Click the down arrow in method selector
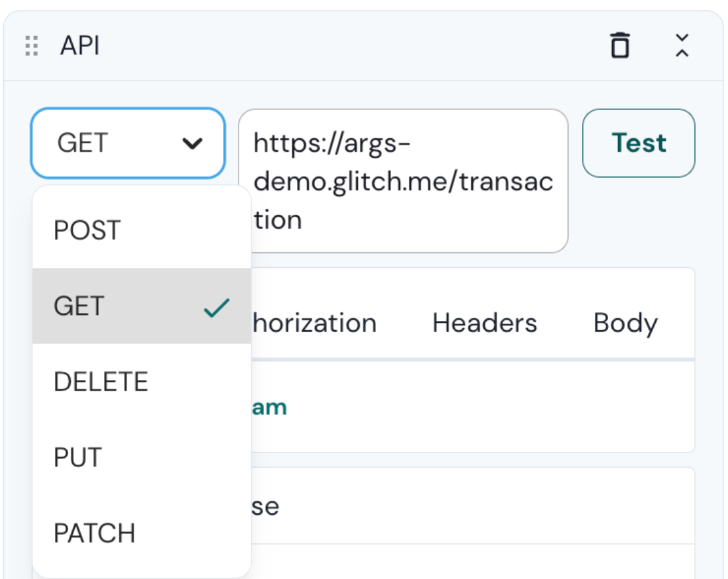728x579 pixels. coord(192,143)
